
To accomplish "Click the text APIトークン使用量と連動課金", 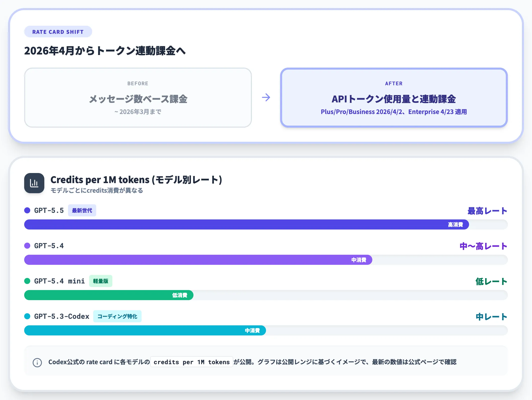I will coord(394,99).
